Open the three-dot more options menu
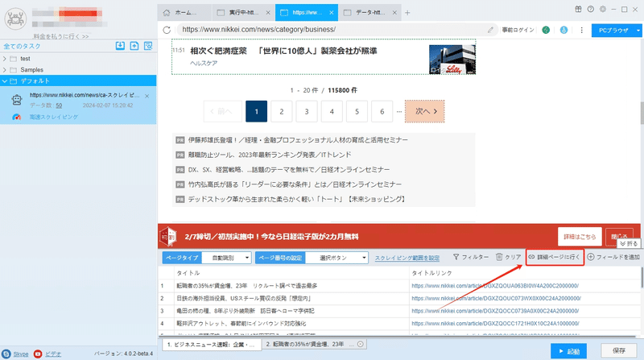644x360 pixels. [581, 30]
